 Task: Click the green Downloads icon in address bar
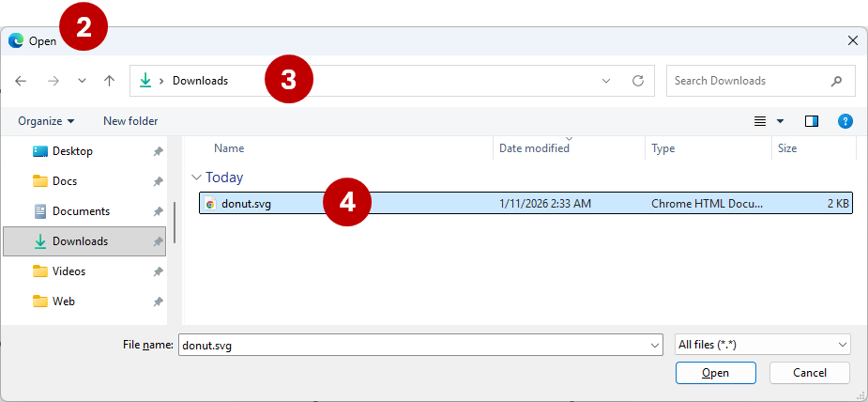(x=145, y=81)
